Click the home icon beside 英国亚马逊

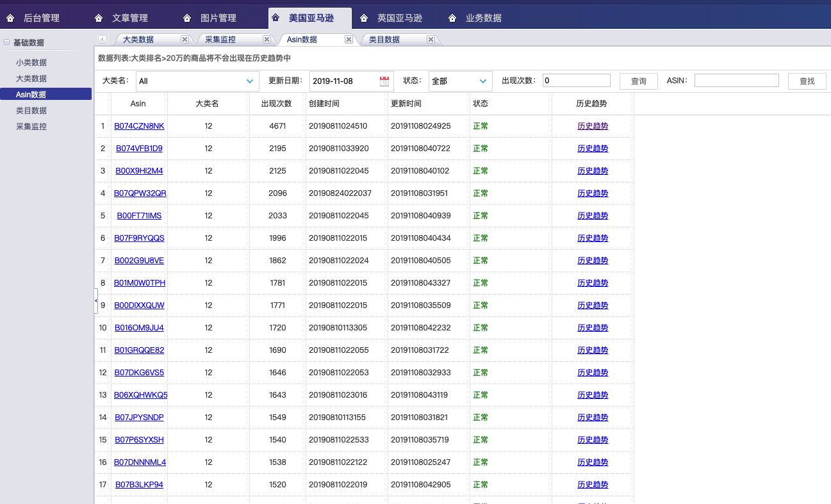pos(364,18)
